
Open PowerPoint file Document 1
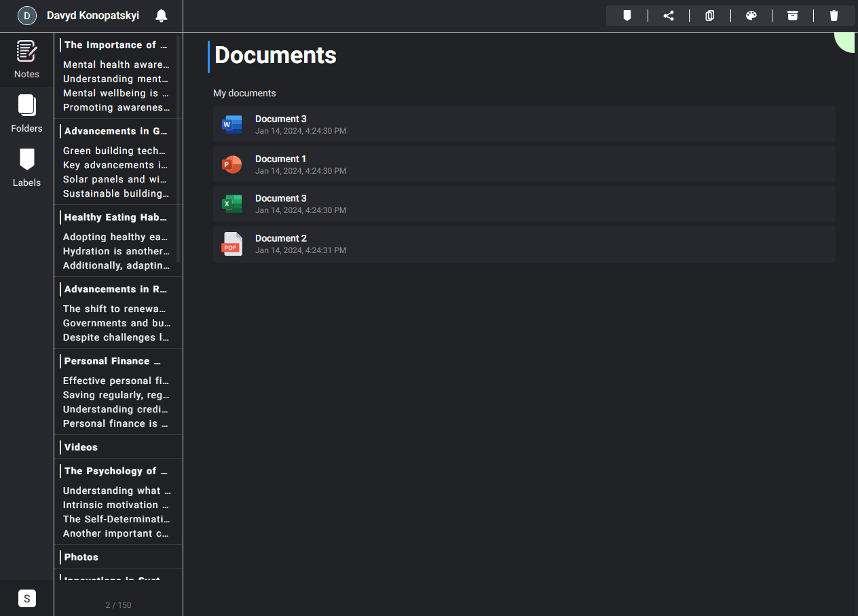(524, 164)
